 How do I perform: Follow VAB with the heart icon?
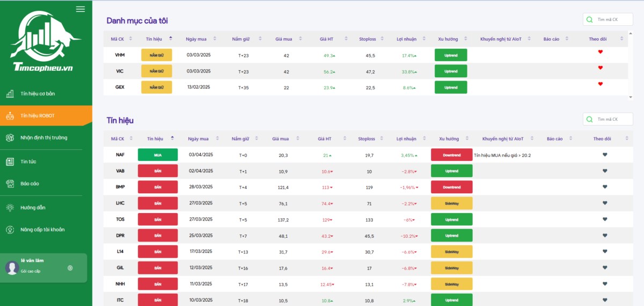point(605,171)
